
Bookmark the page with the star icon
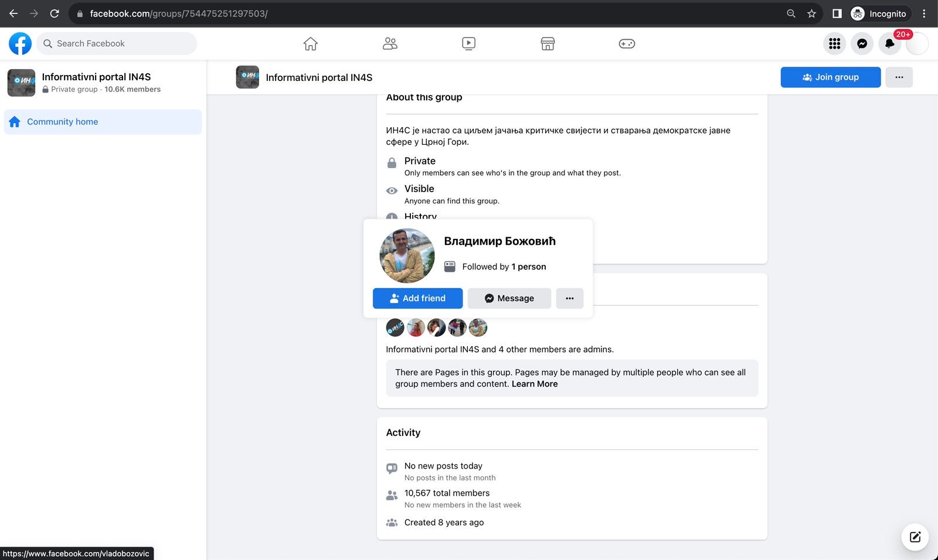click(812, 13)
